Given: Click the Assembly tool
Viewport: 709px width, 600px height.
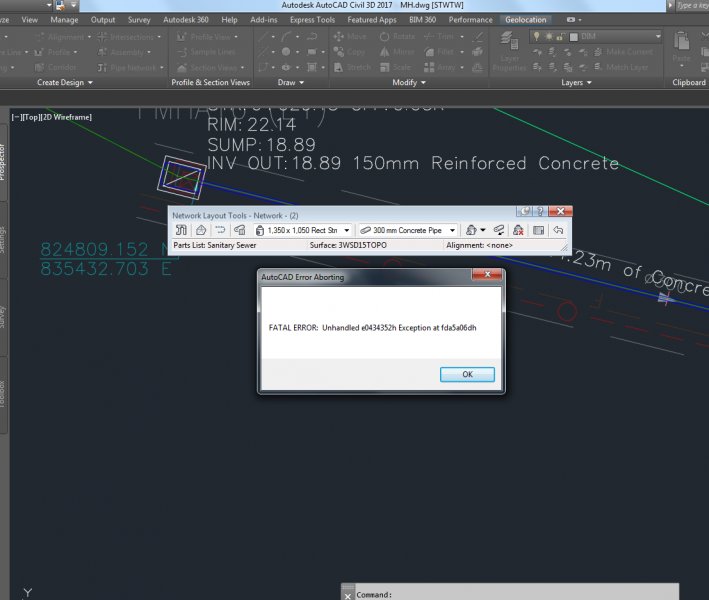Looking at the screenshot, I should click(124, 52).
